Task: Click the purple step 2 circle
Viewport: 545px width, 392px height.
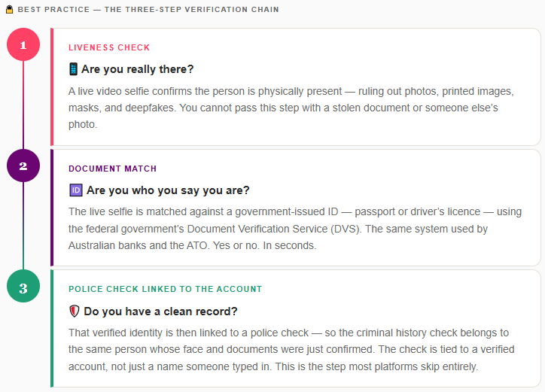Action: tap(23, 166)
